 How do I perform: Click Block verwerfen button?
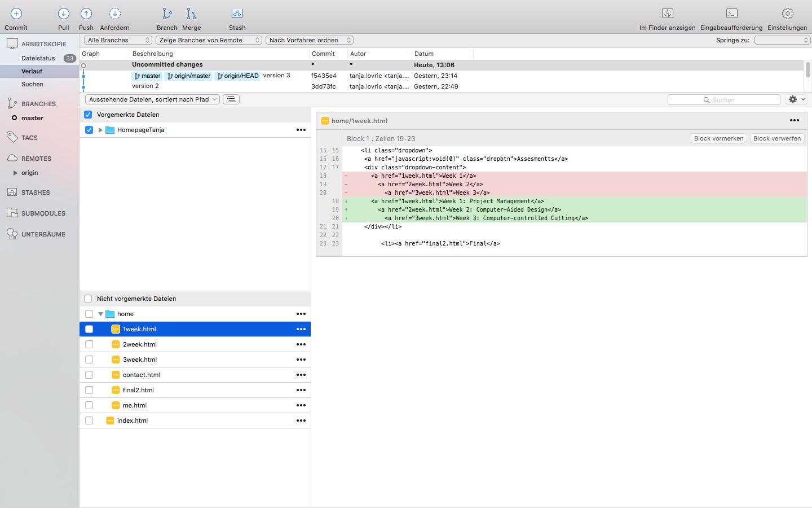777,138
